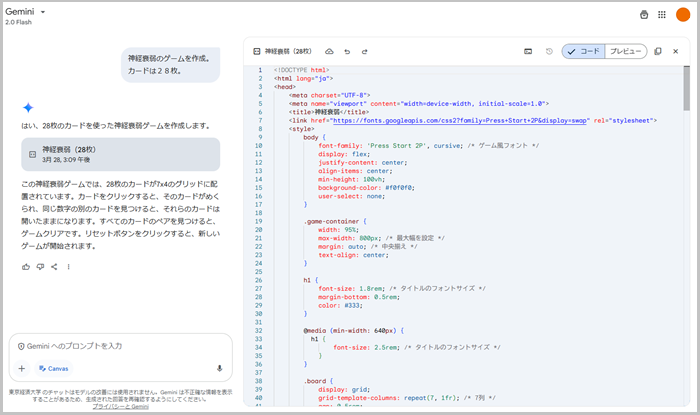Screen dimensions: 700x415
Task: Give the response a thumbs down
Action: (x=40, y=267)
